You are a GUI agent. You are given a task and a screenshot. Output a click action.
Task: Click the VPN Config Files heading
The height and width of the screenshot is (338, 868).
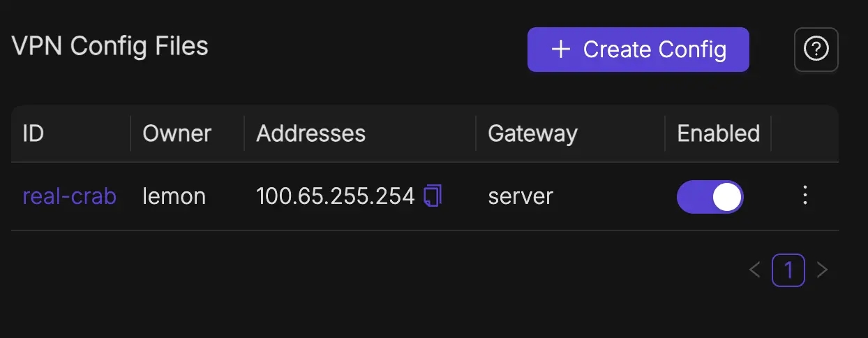pos(110,46)
